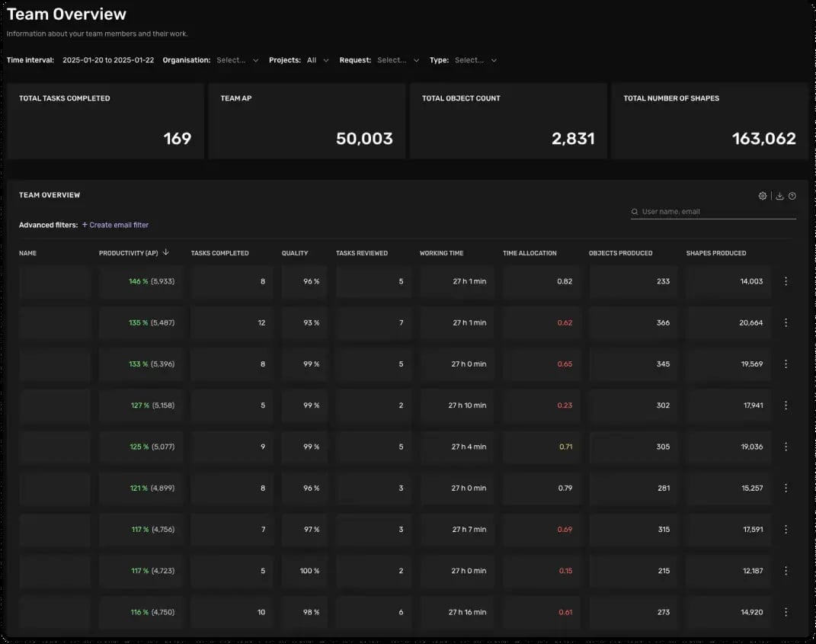This screenshot has width=816, height=644.
Task: Open three-dot menu for 116 % row
Action: click(786, 612)
